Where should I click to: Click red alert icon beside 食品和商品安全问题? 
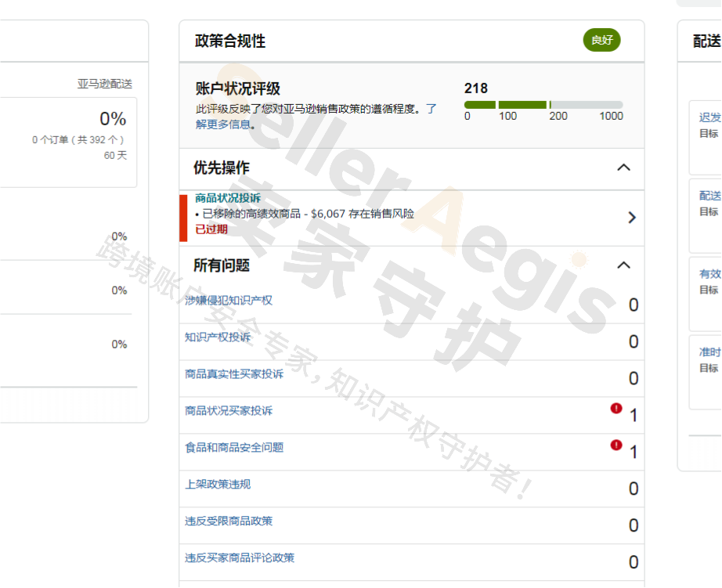(616, 446)
